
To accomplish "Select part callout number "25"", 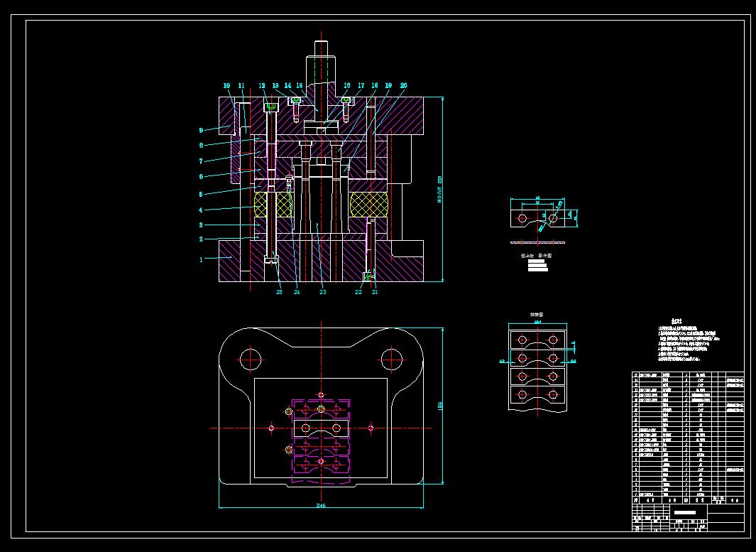I will pos(279,292).
